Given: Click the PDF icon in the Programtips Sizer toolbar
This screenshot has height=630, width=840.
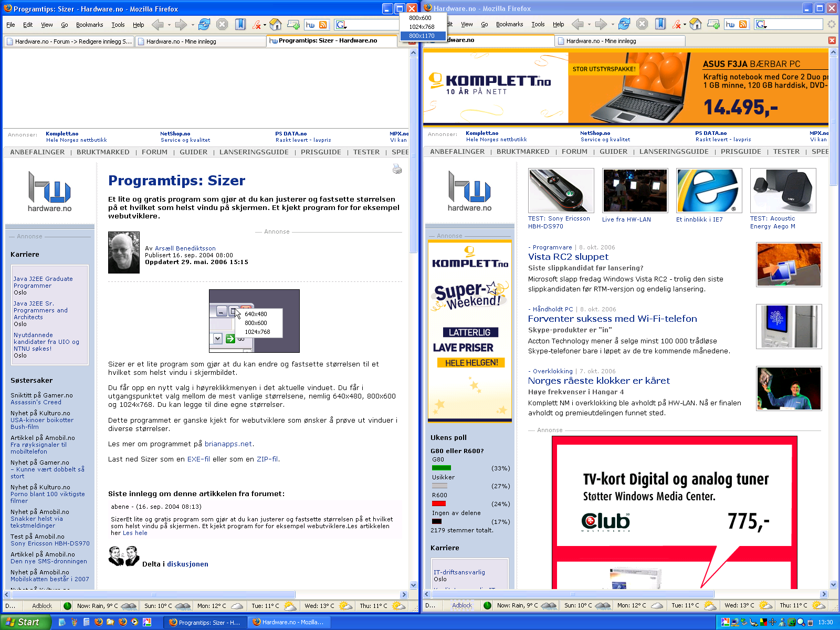Looking at the screenshot, I should (x=256, y=24).
